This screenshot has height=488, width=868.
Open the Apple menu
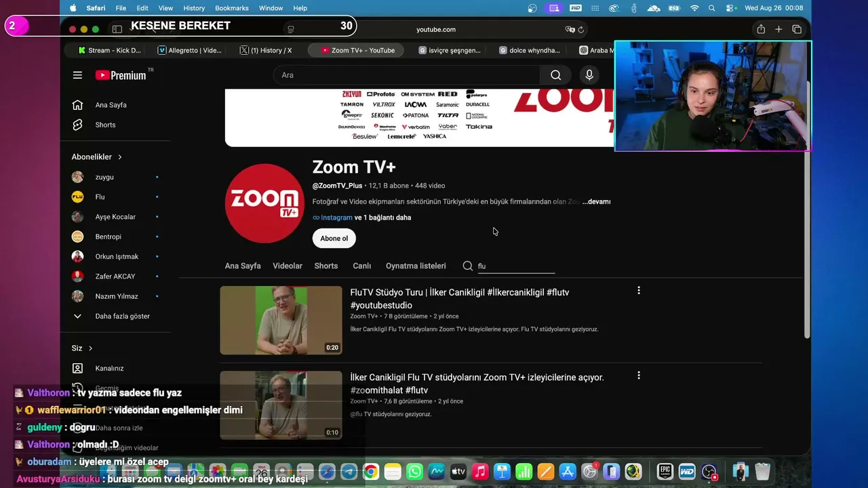(x=73, y=8)
